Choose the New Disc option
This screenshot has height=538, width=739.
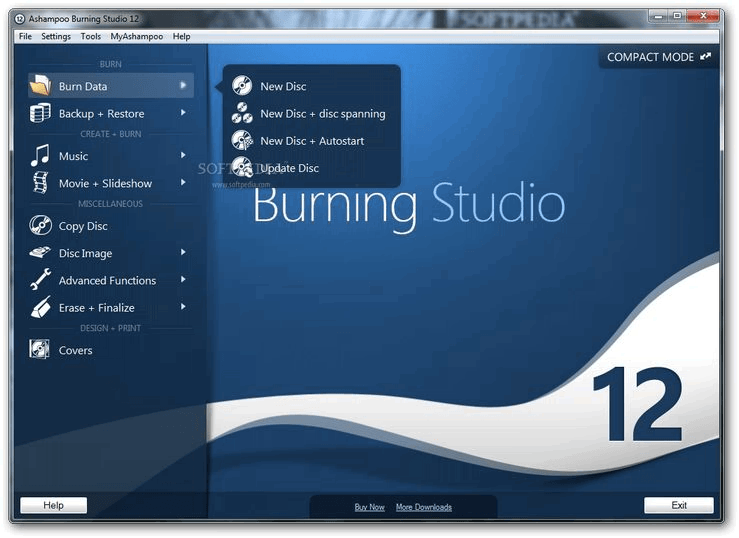pyautogui.click(x=312, y=86)
